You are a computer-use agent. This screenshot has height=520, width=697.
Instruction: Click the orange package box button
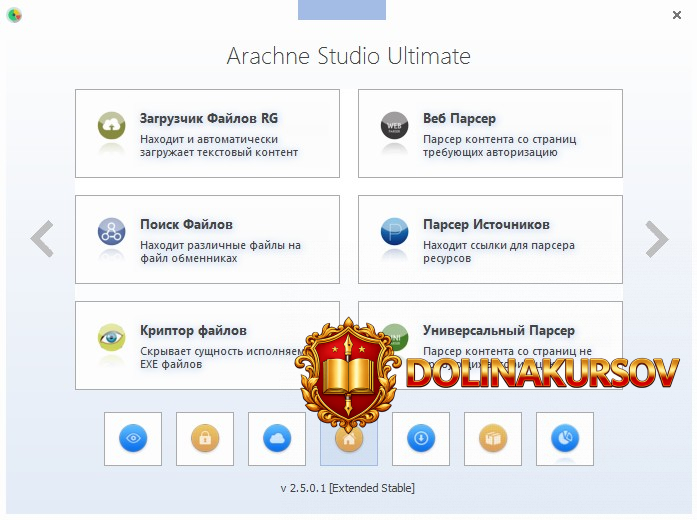point(493,439)
